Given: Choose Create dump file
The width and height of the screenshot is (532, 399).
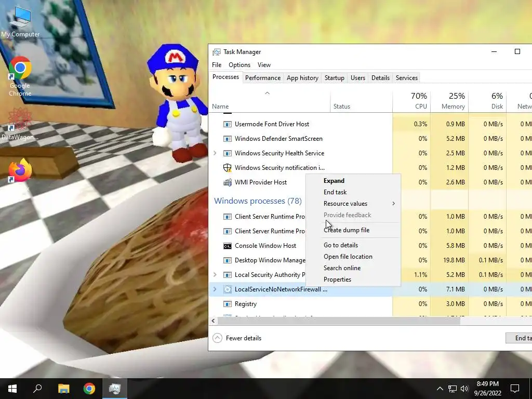Looking at the screenshot, I should coord(353,230).
